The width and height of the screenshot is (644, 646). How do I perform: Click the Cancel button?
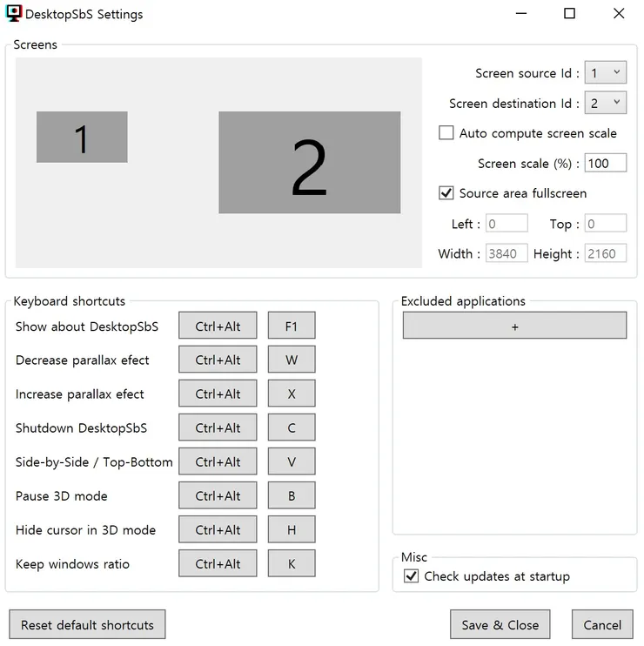602,624
